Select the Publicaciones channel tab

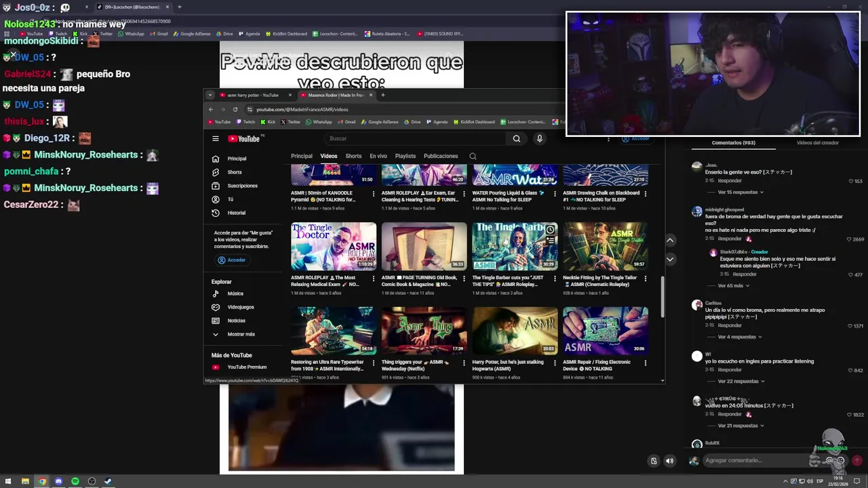tap(441, 157)
